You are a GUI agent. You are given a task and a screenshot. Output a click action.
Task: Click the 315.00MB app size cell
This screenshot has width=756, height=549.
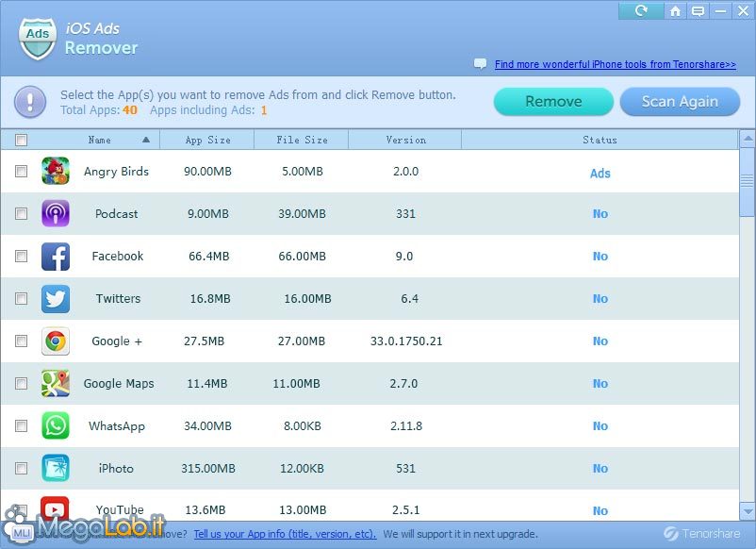click(x=208, y=469)
